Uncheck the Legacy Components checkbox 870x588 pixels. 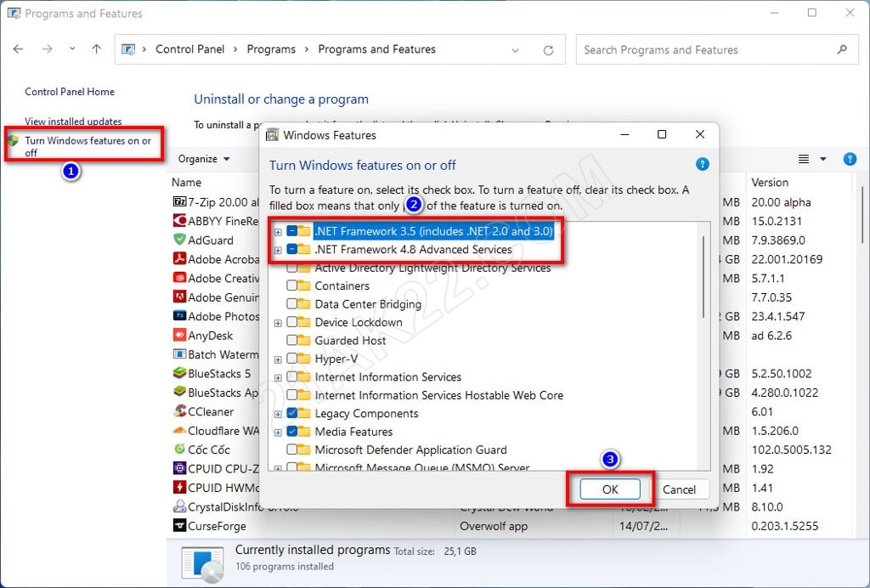point(292,413)
